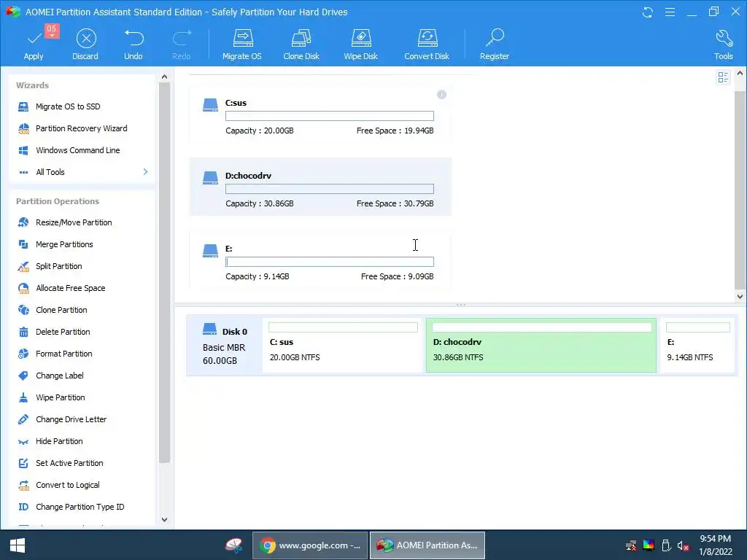Click the USB device tray icon
747x560 pixels.
pyautogui.click(x=666, y=545)
